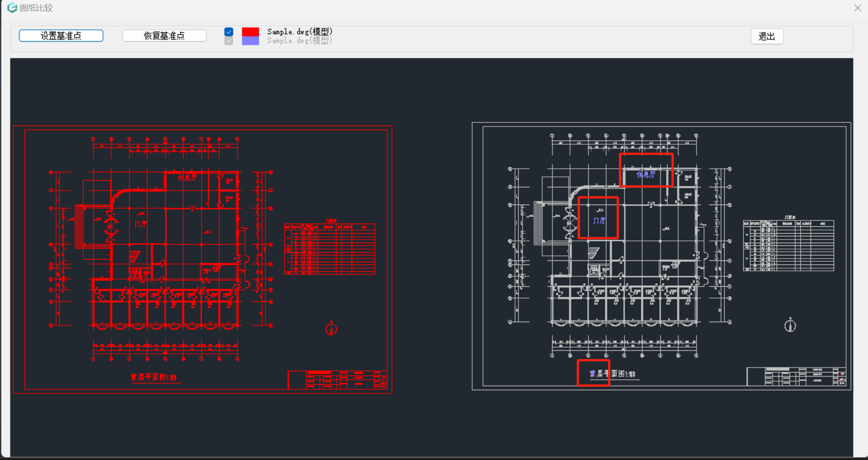
Task: Click highlighted 门厅 difference box
Action: [598, 218]
